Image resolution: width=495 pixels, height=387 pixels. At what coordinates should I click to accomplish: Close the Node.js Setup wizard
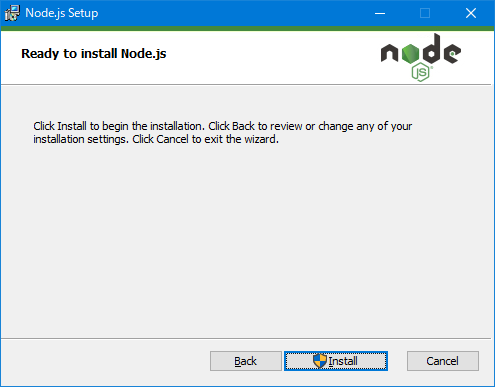click(x=471, y=13)
